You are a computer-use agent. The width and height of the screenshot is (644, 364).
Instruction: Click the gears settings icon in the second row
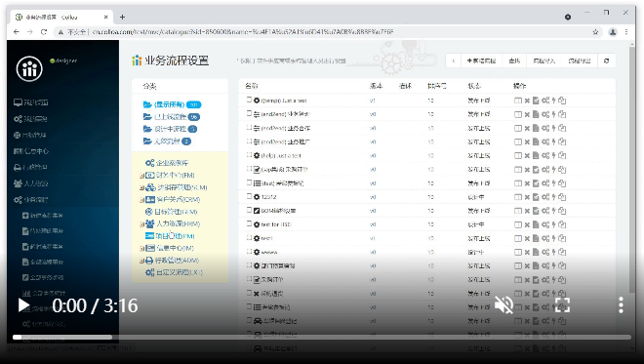pos(545,114)
